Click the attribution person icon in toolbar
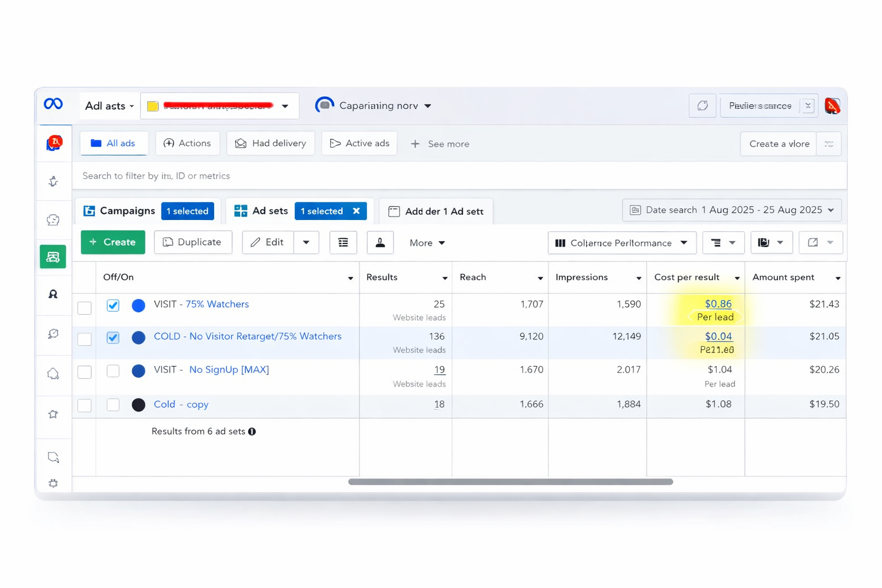Screen dimensions: 882x588 [x=380, y=242]
